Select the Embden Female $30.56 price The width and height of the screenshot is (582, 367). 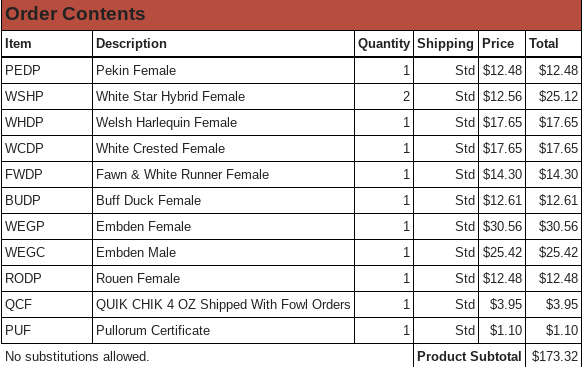(x=502, y=226)
